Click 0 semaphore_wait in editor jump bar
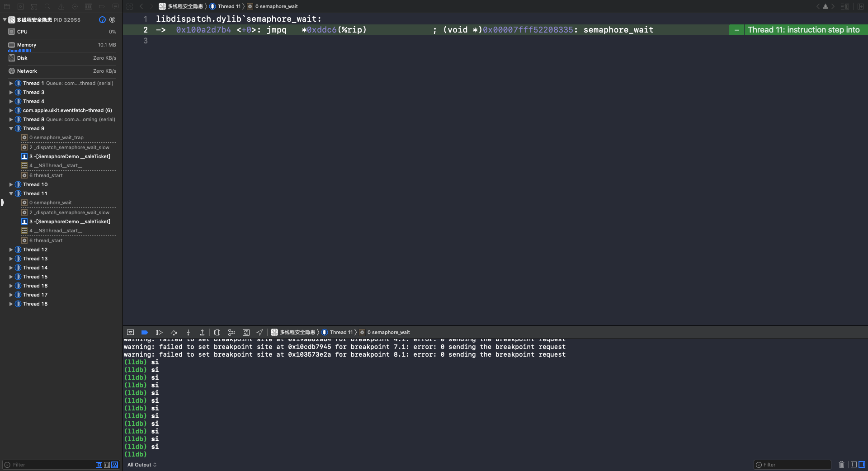 point(273,6)
